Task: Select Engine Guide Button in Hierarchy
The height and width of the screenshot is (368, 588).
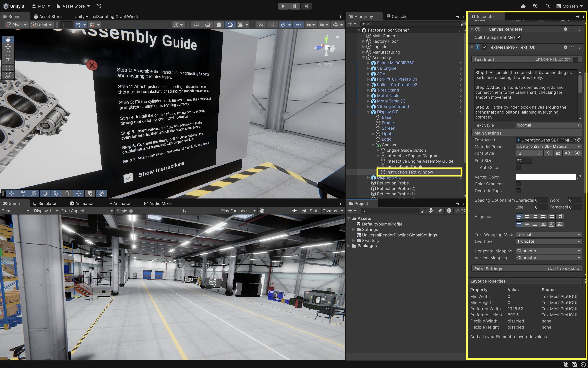Action: click(406, 150)
